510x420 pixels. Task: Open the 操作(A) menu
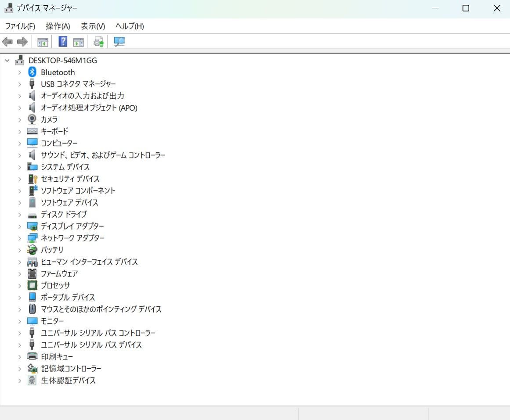pos(58,26)
